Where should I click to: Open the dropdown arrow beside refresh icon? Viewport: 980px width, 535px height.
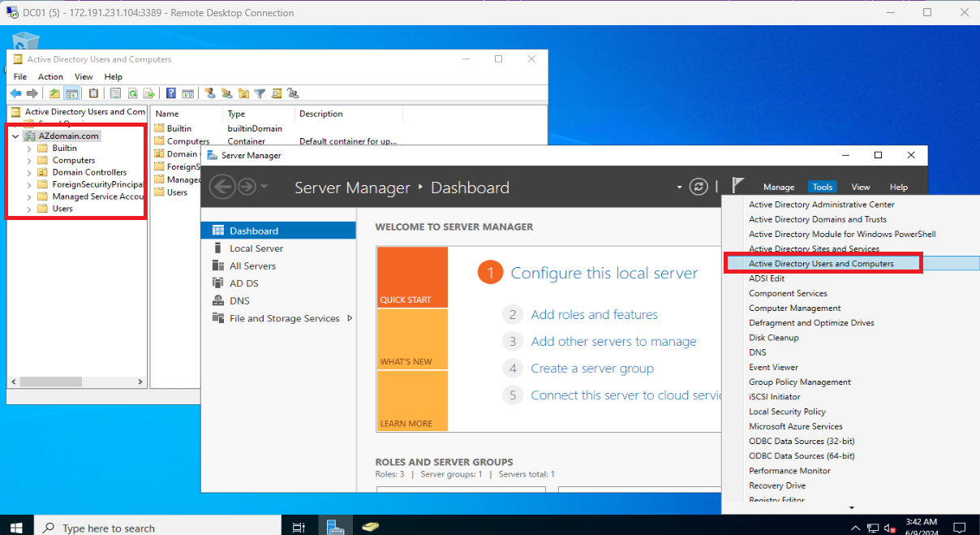click(x=680, y=188)
